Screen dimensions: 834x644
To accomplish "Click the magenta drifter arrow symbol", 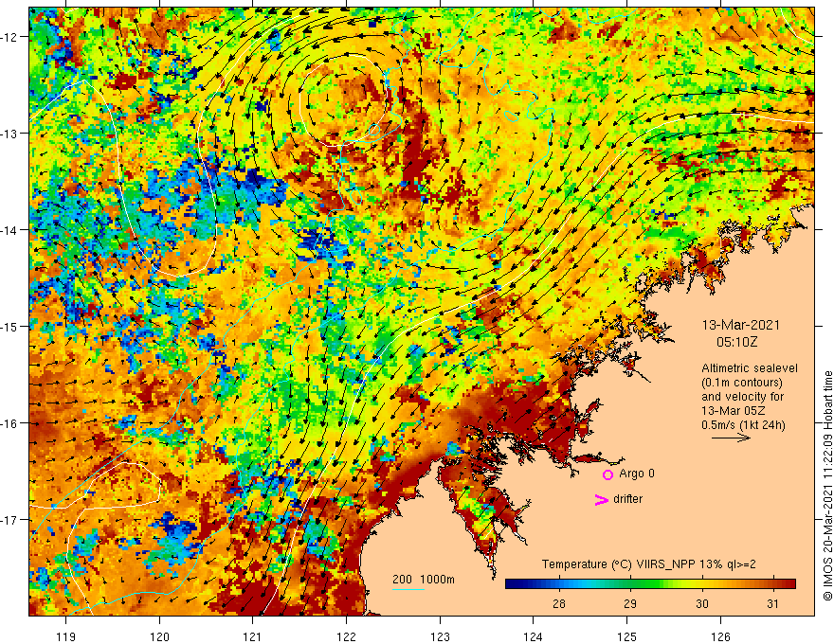I will pos(601,499).
